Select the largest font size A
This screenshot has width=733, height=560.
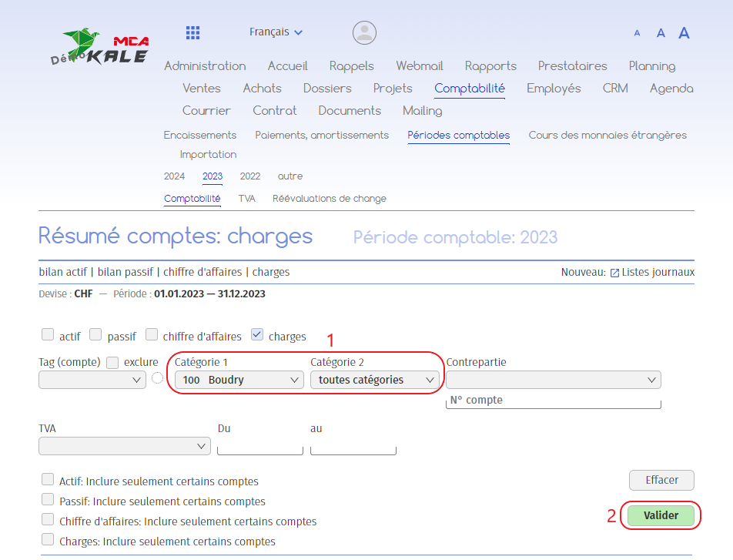tap(684, 32)
